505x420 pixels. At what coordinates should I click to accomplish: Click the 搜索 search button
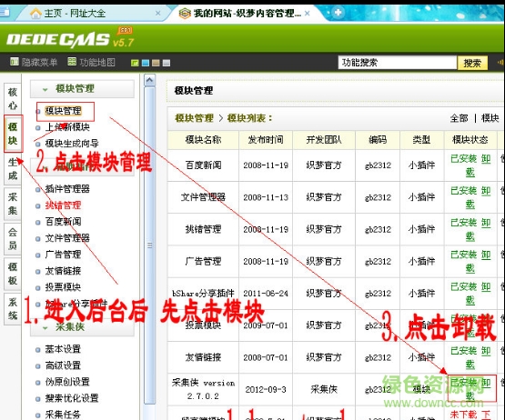tap(472, 63)
